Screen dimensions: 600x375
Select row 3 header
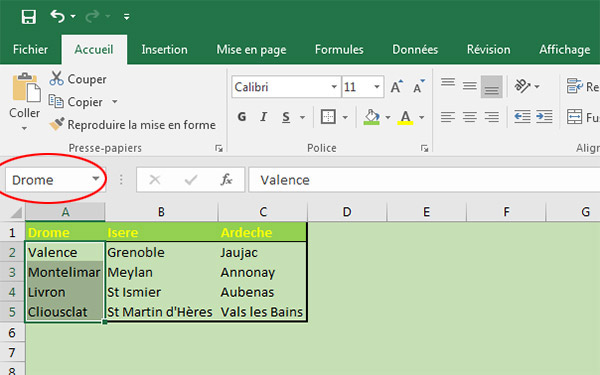[x=12, y=272]
